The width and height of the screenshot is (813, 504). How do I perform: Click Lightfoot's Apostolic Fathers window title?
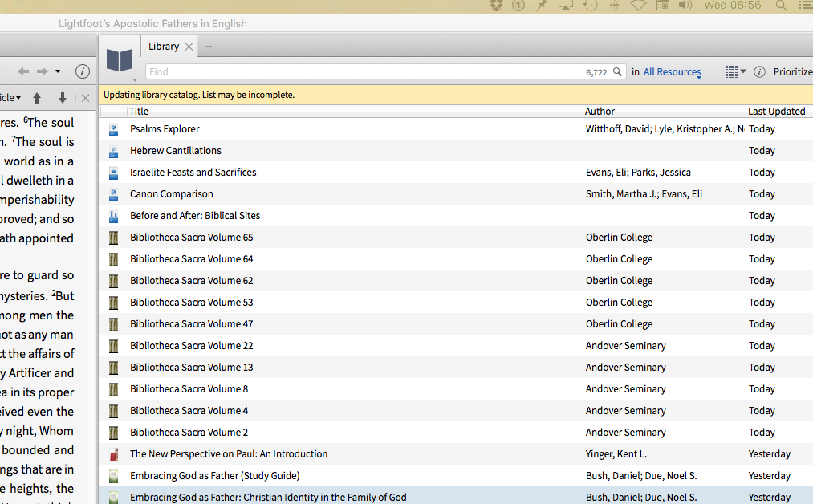(x=152, y=23)
